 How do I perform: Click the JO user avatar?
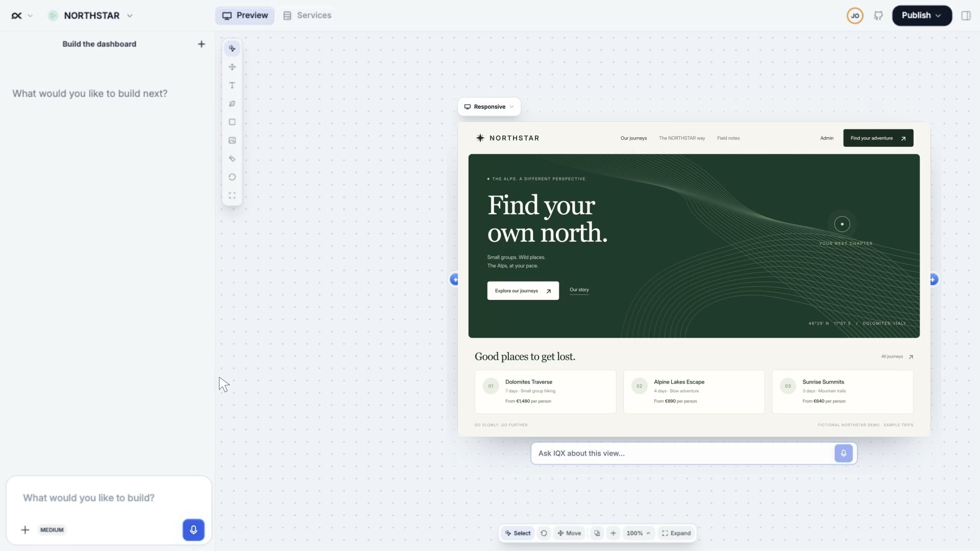point(855,16)
